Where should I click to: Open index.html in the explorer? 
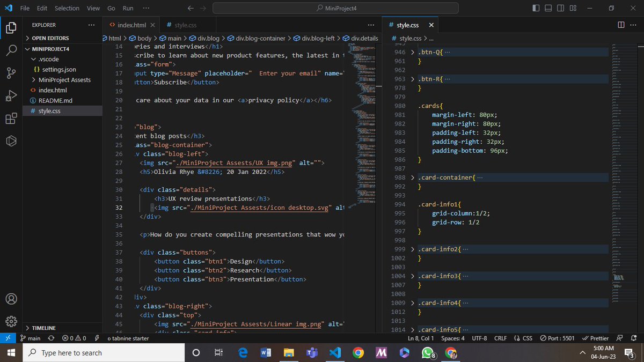pos(53,90)
